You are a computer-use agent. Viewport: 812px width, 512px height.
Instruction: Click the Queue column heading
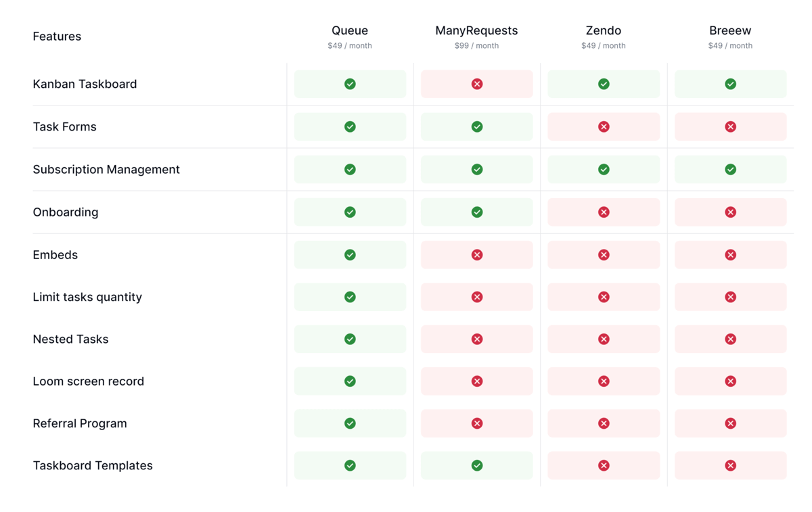tap(350, 30)
